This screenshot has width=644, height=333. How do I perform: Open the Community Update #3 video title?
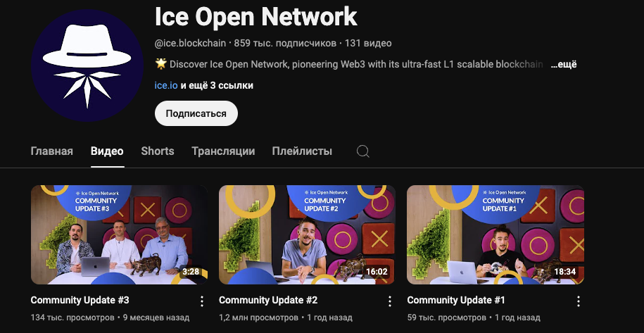[80, 300]
